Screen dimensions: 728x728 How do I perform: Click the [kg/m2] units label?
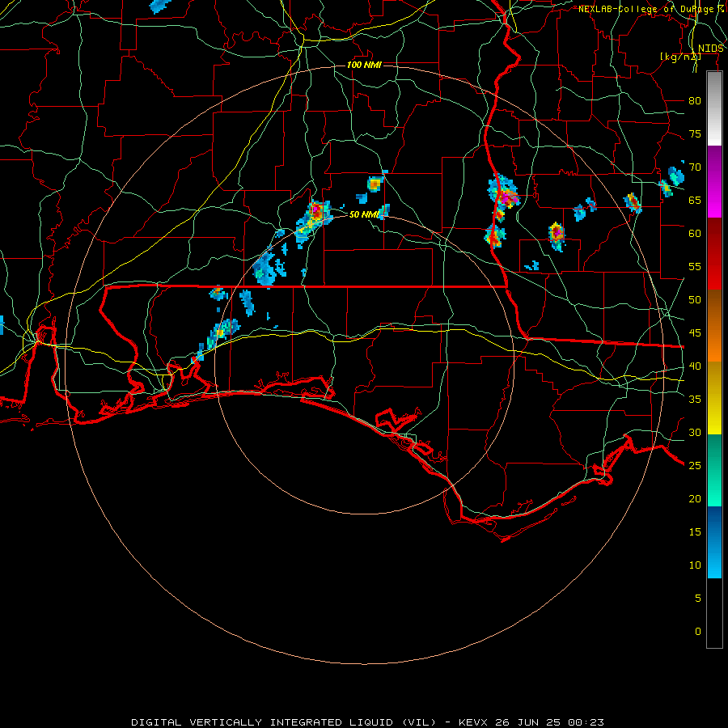tap(680, 56)
